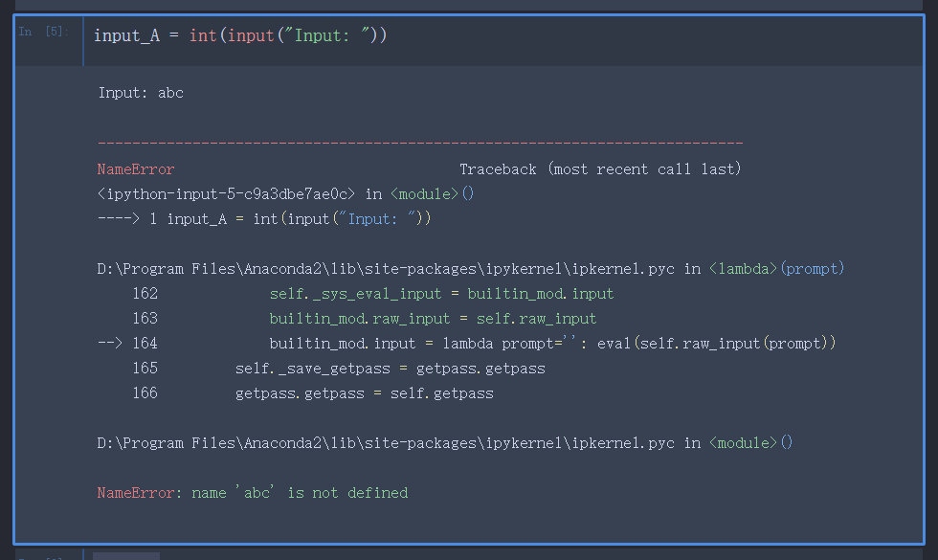Click the red NameError traceback header

click(134, 168)
